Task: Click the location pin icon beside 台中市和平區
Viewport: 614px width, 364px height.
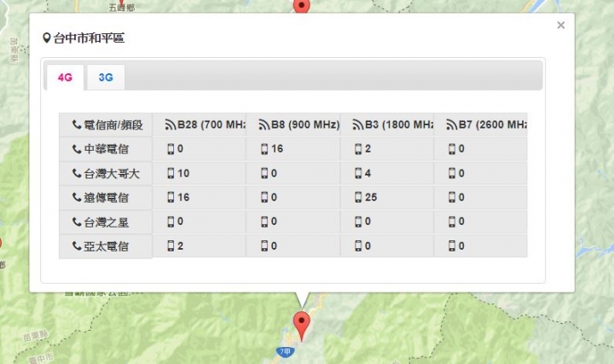Action: click(47, 38)
